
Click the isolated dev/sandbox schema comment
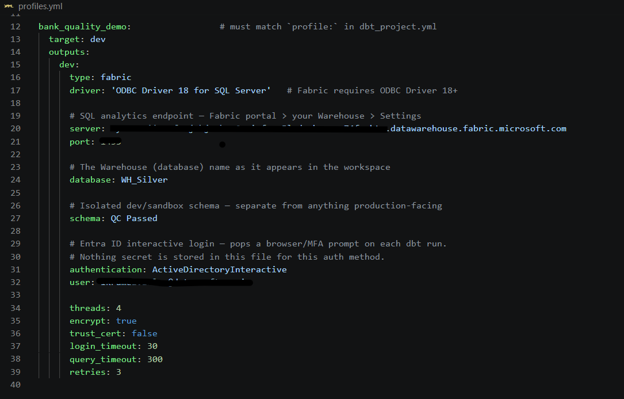coord(255,206)
